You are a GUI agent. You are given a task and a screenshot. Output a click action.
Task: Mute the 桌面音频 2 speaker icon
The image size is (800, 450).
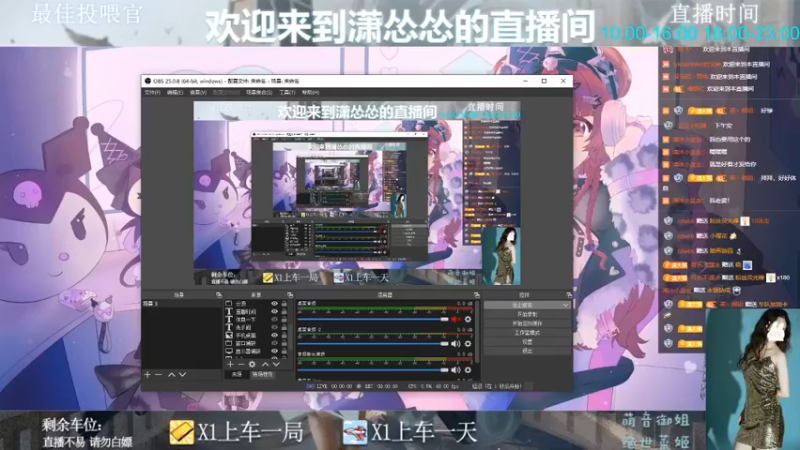coord(456,344)
